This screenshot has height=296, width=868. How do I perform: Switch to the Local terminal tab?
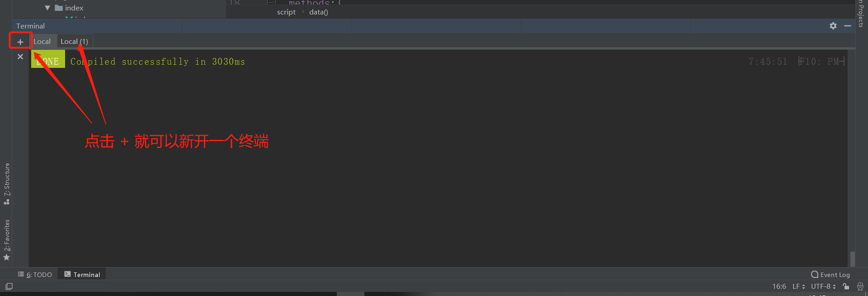[x=42, y=41]
